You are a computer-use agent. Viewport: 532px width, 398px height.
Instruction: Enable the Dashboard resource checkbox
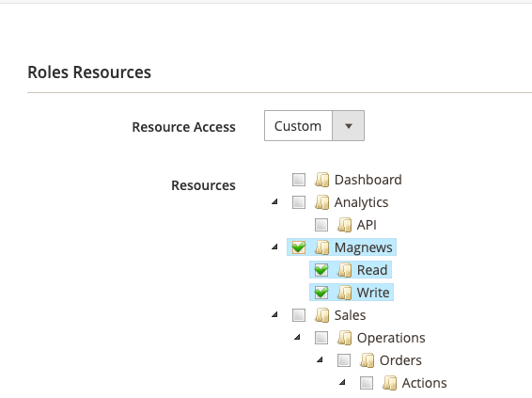pyautogui.click(x=299, y=180)
